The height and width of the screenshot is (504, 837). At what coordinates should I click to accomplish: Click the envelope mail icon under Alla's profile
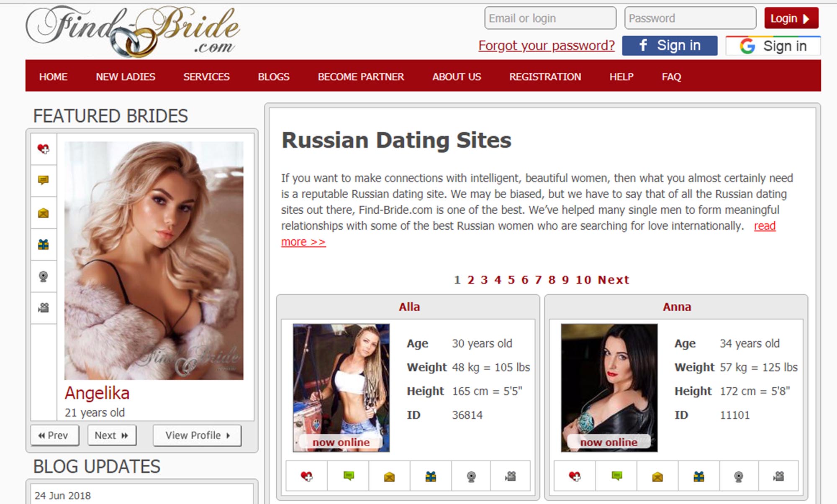[389, 476]
